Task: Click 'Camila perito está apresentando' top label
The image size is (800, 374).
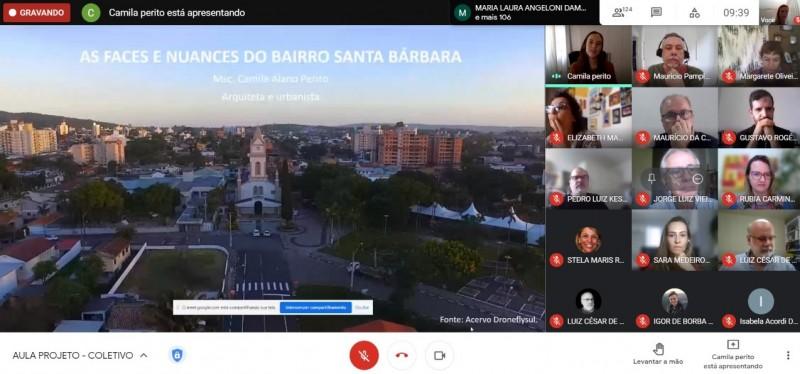Action: (177, 13)
